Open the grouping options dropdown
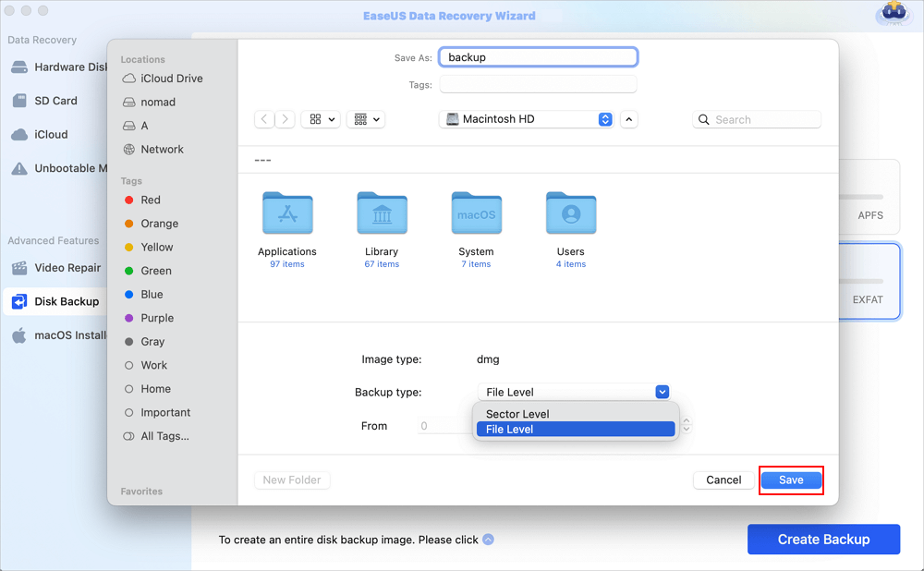Viewport: 924px width, 571px height. [365, 119]
